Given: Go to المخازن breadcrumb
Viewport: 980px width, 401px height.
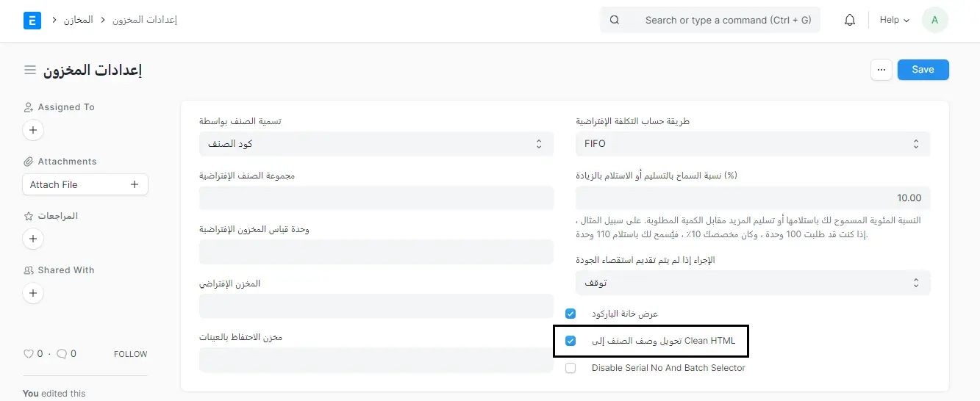Looking at the screenshot, I should coord(79,20).
